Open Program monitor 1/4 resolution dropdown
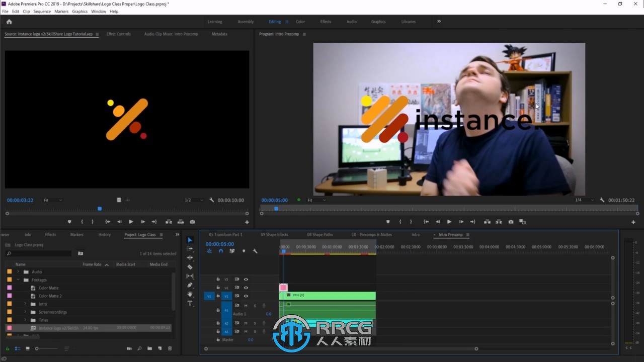Screen dimensions: 644x362 (585, 200)
